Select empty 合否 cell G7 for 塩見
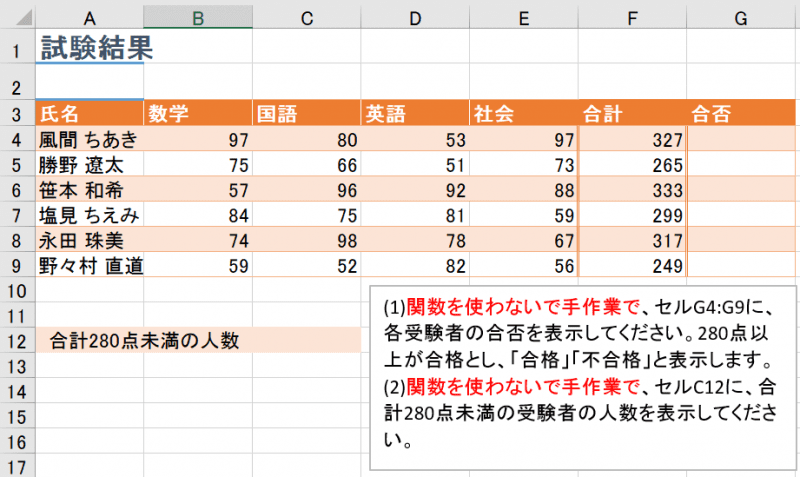 pos(741,214)
